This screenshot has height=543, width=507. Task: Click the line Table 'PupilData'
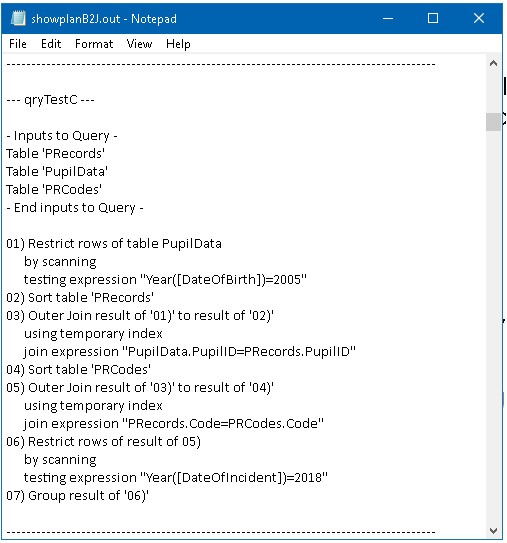click(57, 171)
